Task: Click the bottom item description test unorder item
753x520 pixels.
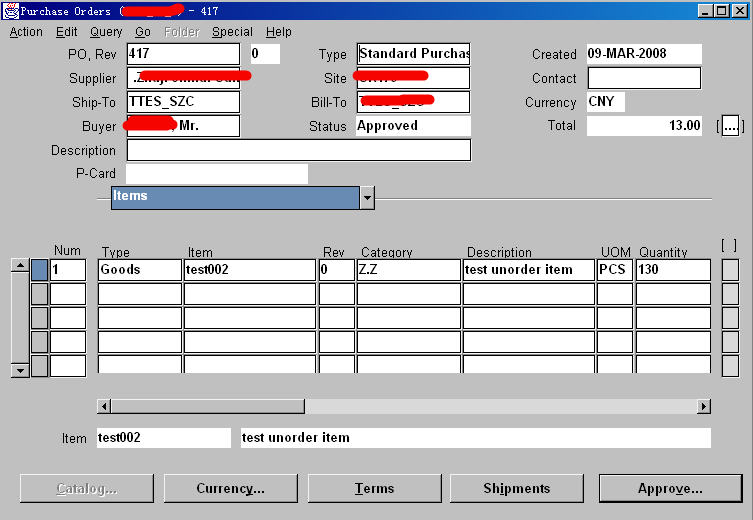Action: [x=476, y=438]
